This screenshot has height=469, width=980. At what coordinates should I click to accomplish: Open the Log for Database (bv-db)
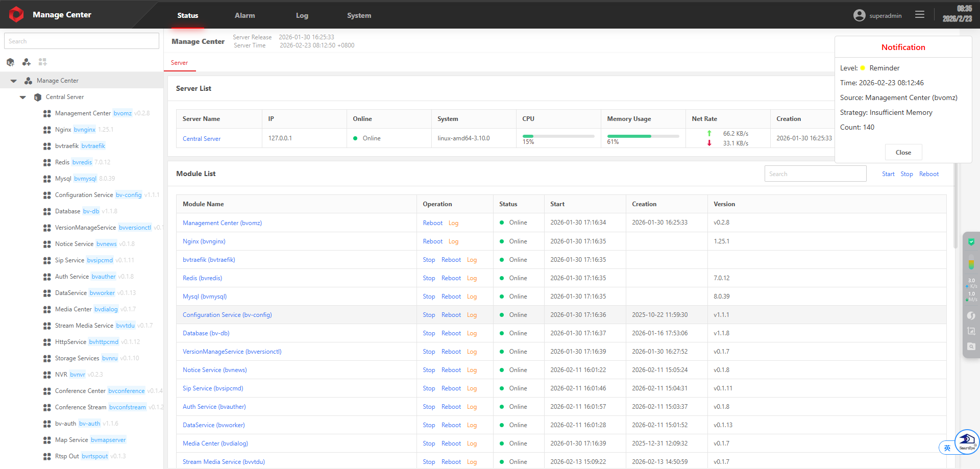(x=472, y=333)
